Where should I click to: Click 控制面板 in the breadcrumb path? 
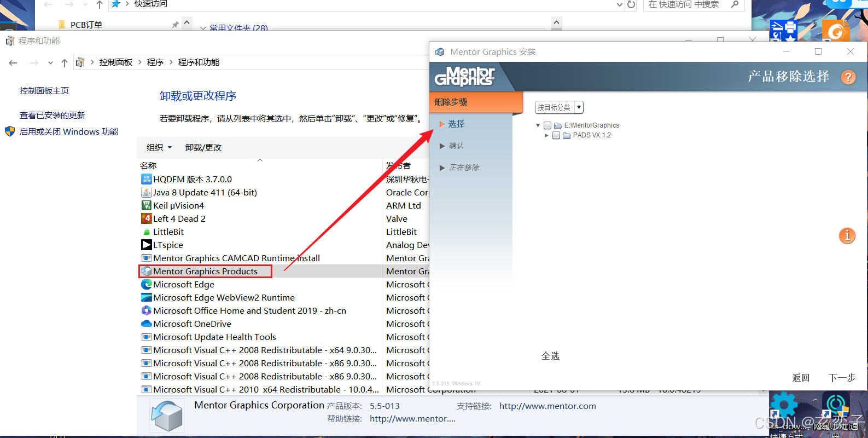(116, 62)
